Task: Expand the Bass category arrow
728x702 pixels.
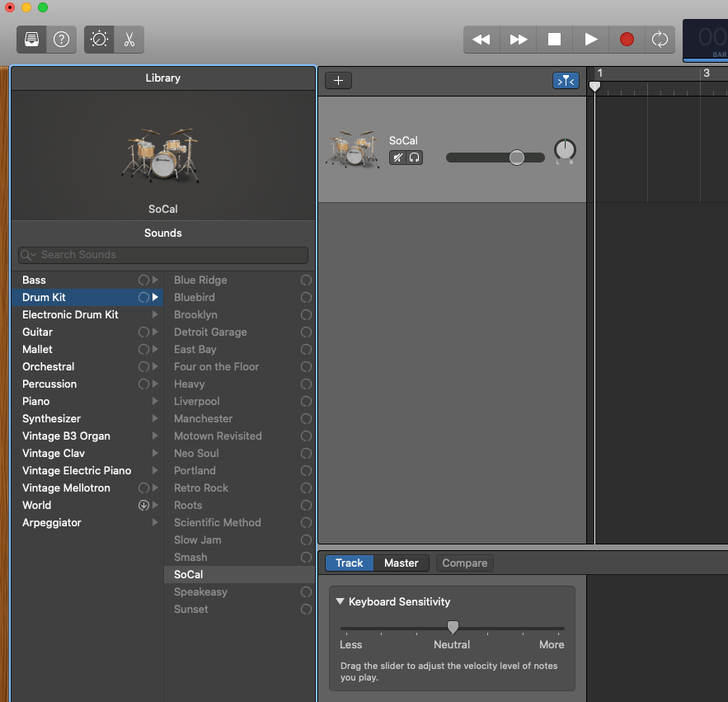Action: tap(155, 280)
